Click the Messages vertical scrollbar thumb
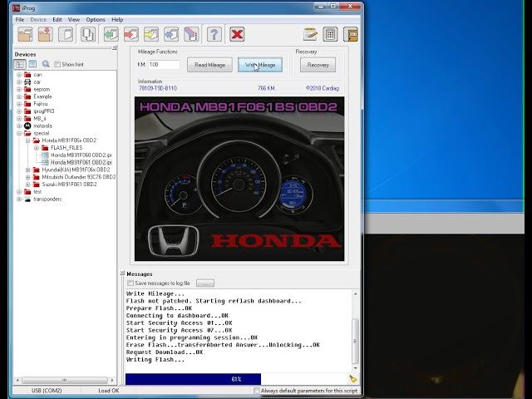 [x=355, y=341]
